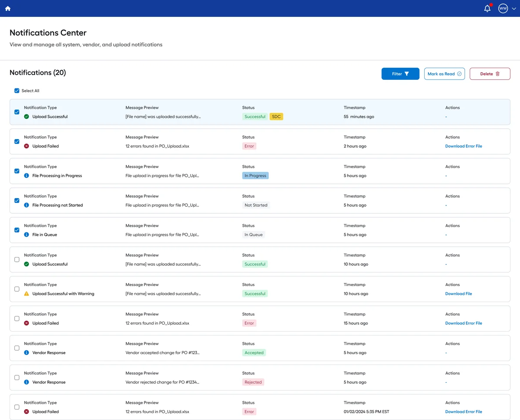520x420 pixels.
Task: Click 'Upload Successful with Warning' label
Action: coord(63,293)
